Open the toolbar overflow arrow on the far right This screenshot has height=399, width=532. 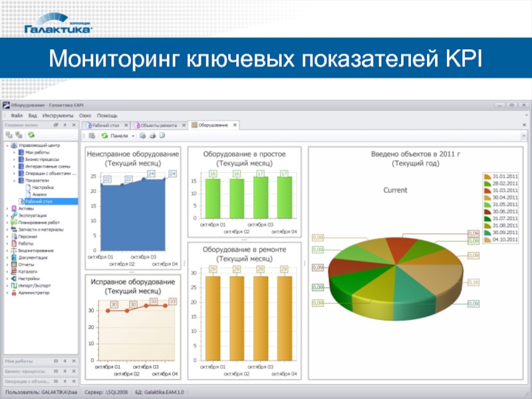(524, 136)
